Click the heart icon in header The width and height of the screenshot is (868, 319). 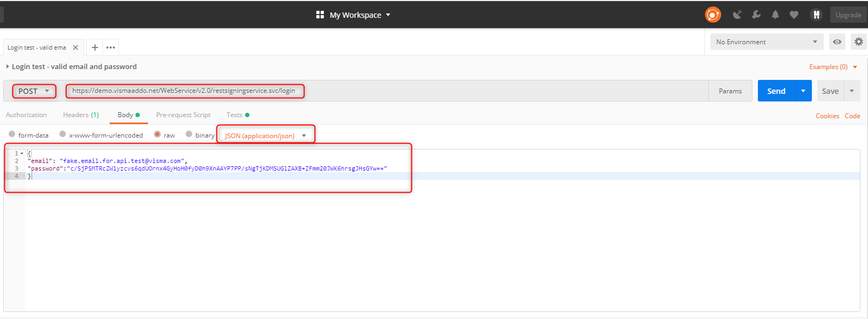[794, 15]
